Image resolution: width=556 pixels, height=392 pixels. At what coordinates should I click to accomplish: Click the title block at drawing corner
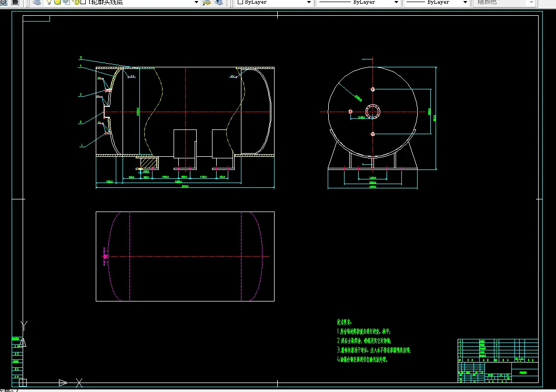pos(498,360)
